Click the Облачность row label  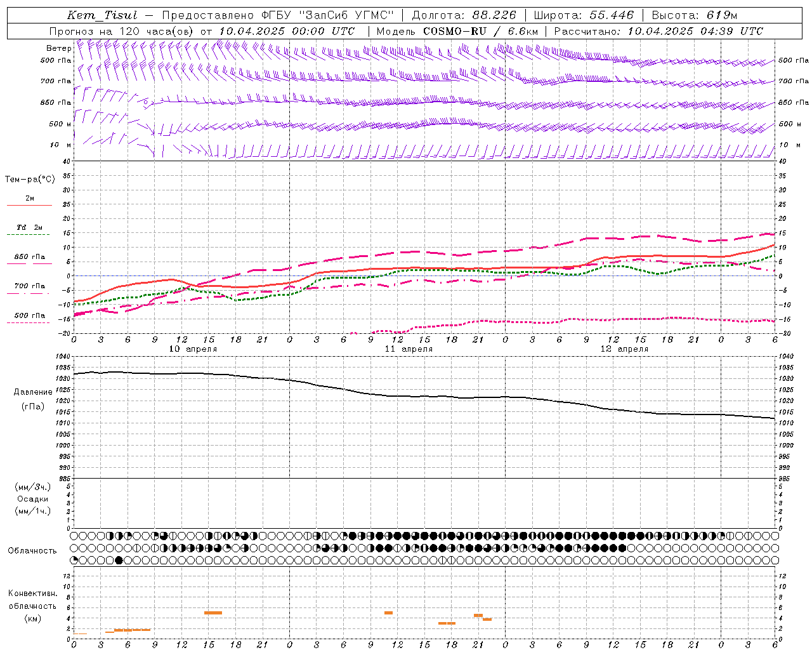click(32, 550)
